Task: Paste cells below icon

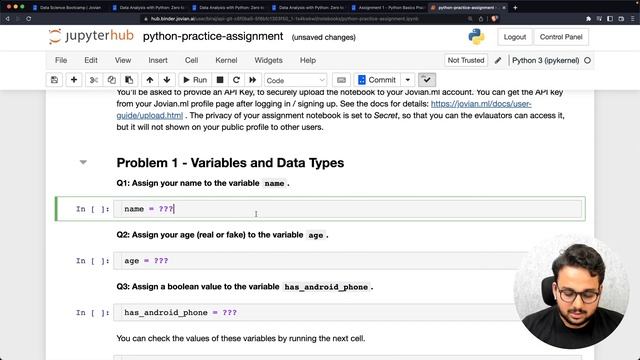Action: (129, 80)
